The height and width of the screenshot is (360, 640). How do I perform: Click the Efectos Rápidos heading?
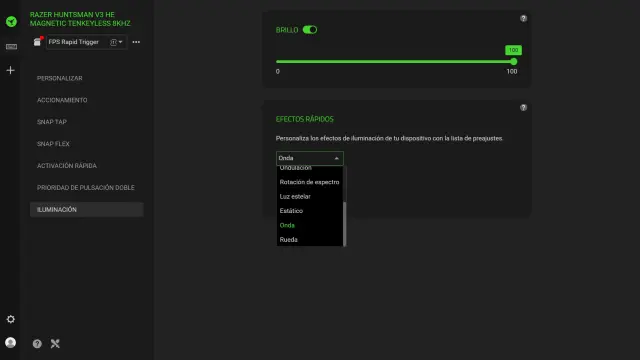coord(304,119)
